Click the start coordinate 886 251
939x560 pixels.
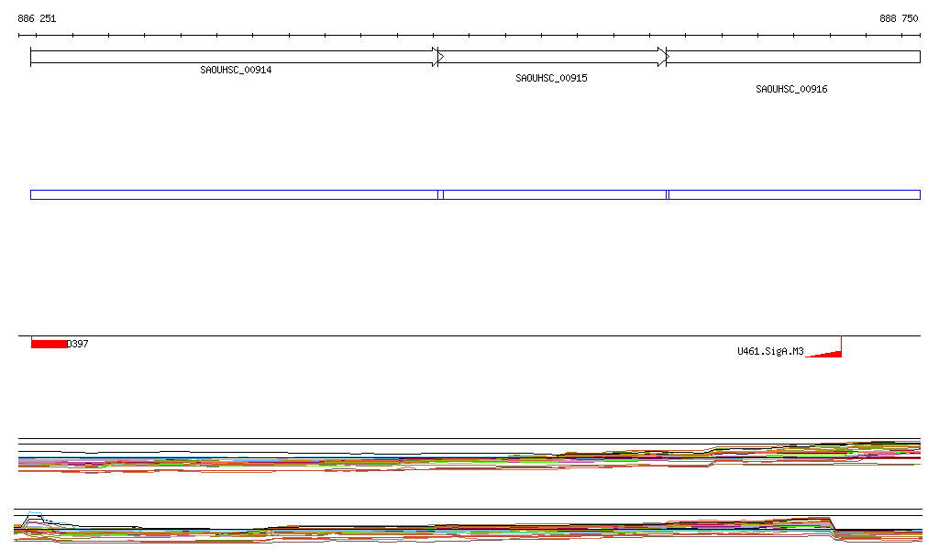tap(37, 18)
